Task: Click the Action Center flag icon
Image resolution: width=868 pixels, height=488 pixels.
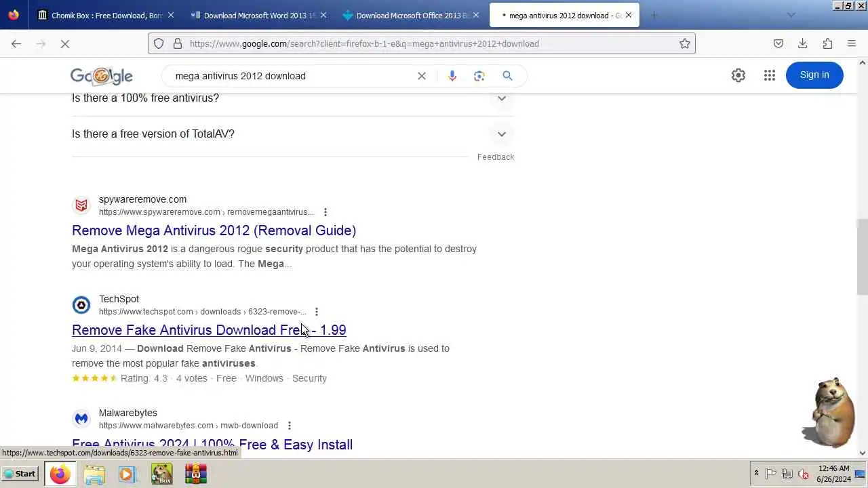Action: tap(771, 474)
